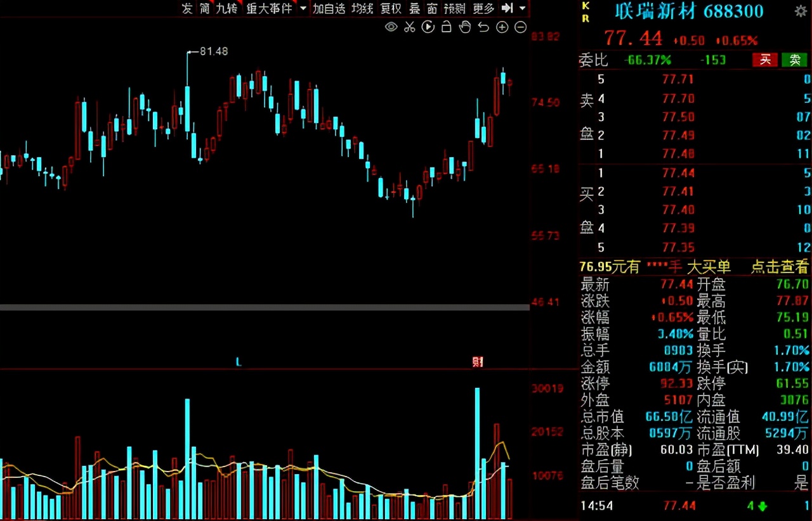This screenshot has width=812, height=521.
Task: Open the 预测 forecast item
Action: point(454,8)
